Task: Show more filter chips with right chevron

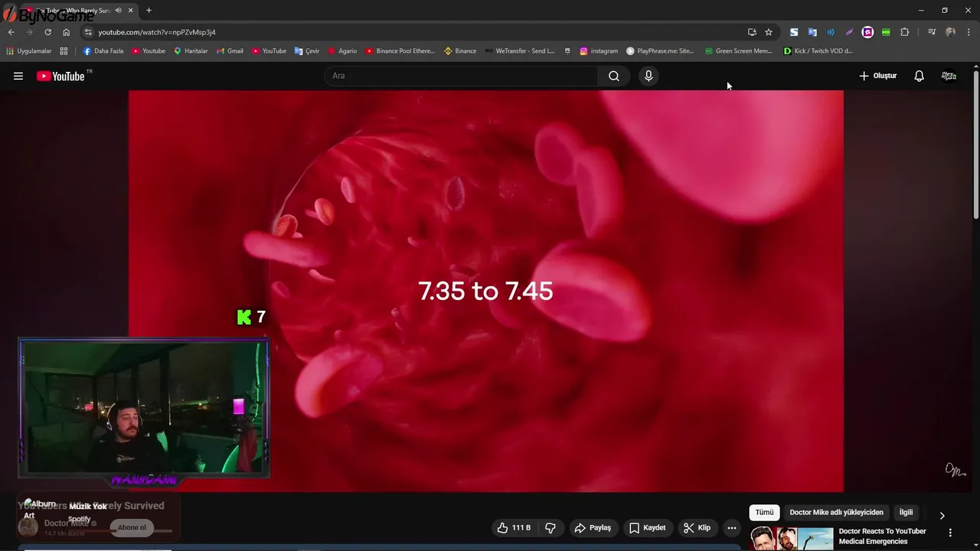Action: (x=942, y=515)
